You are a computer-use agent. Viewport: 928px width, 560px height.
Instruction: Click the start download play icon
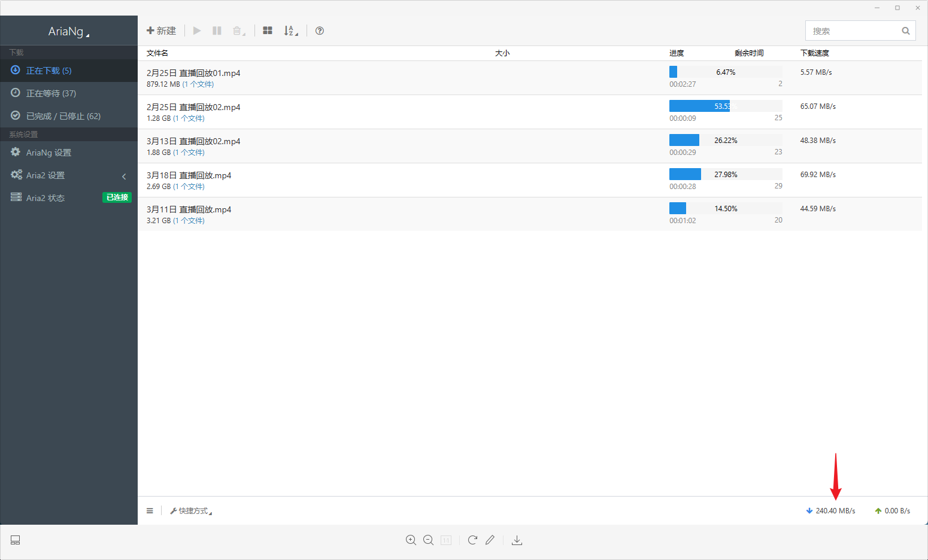197,31
